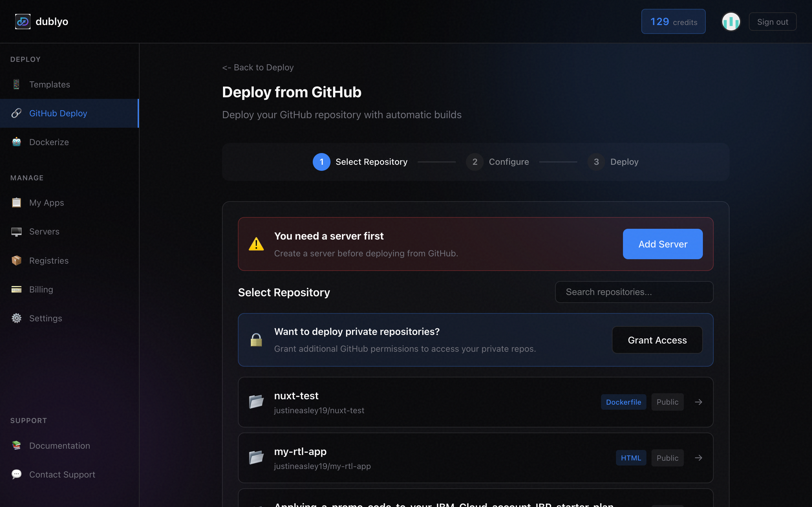Screen dimensions: 812x507
Task: Click the Billing credit card icon
Action: tap(16, 289)
